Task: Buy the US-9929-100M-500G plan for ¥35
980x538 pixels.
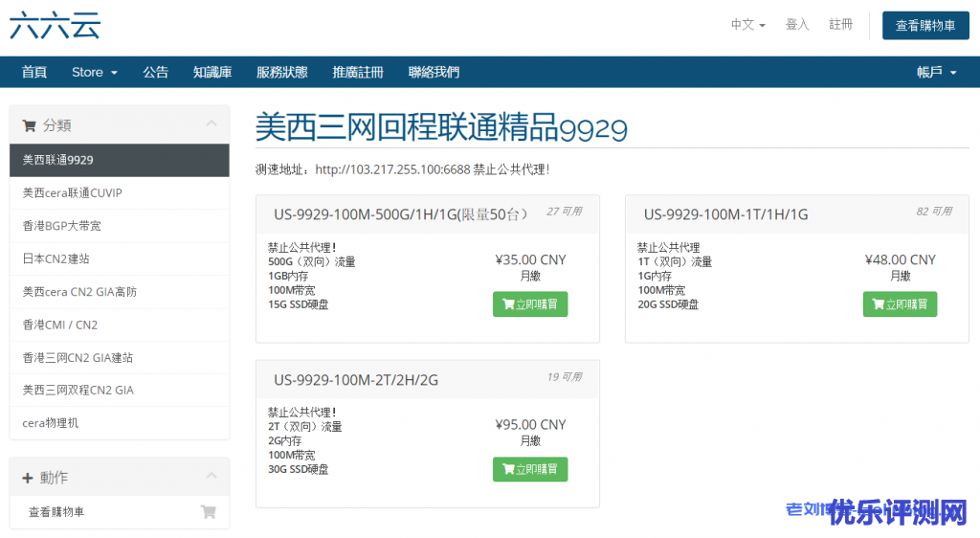Action: 530,304
